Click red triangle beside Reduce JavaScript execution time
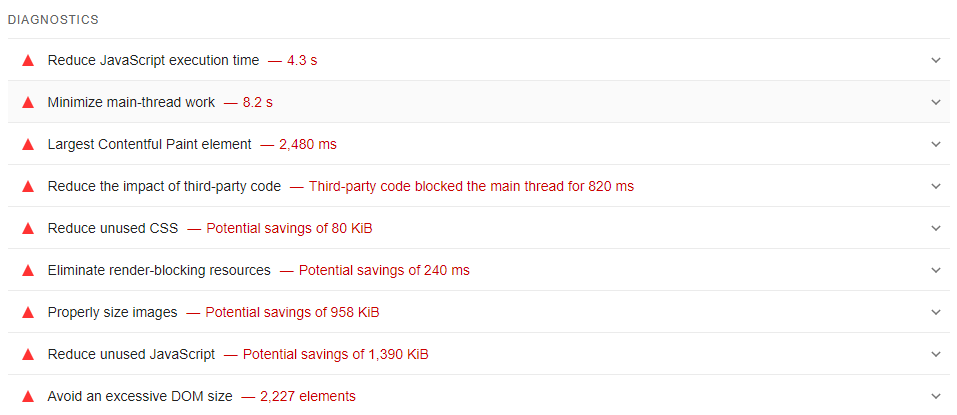 [28, 60]
